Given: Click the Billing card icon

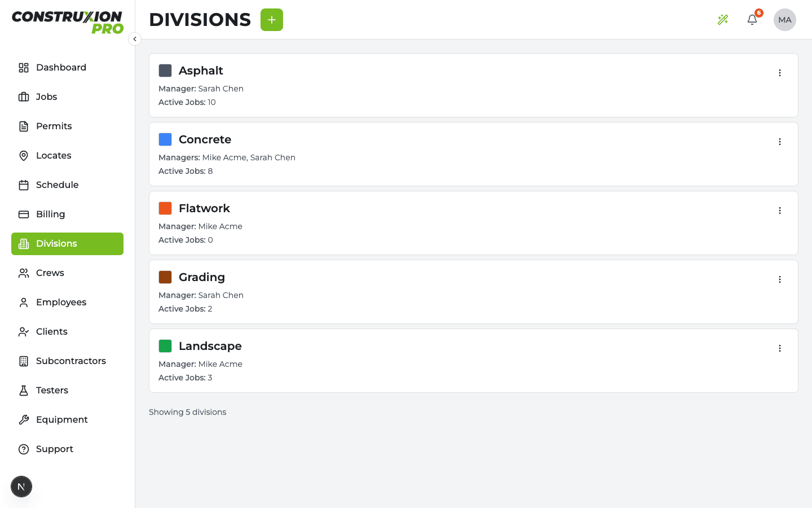Looking at the screenshot, I should pyautogui.click(x=24, y=214).
